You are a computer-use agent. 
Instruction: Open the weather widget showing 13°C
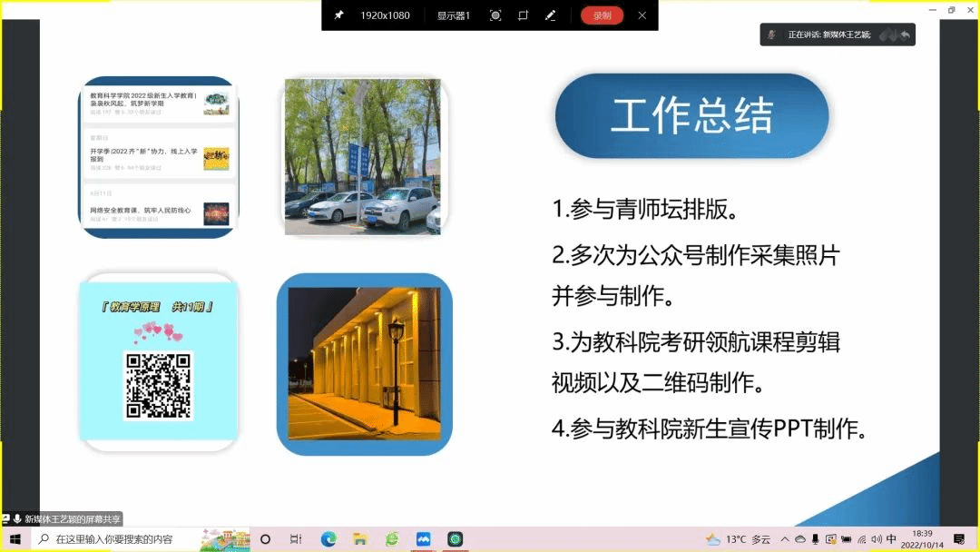738,539
